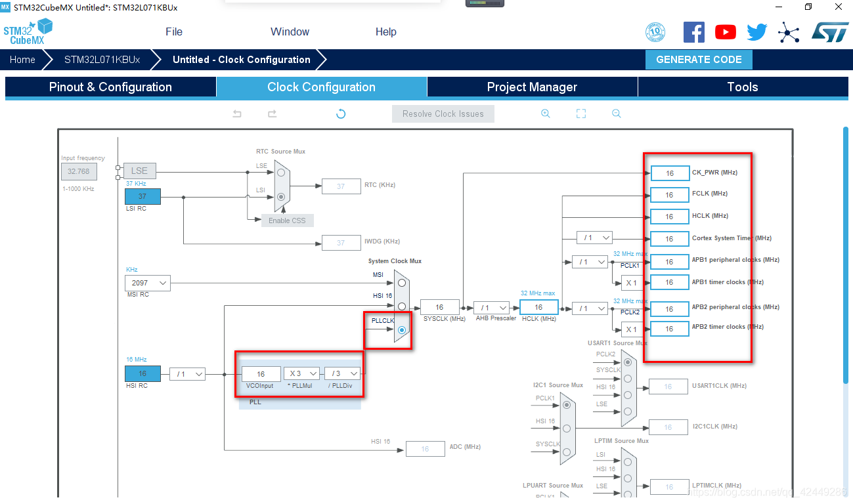Open the Twitter icon
Viewport: 853px width, 504px height.
click(x=756, y=32)
